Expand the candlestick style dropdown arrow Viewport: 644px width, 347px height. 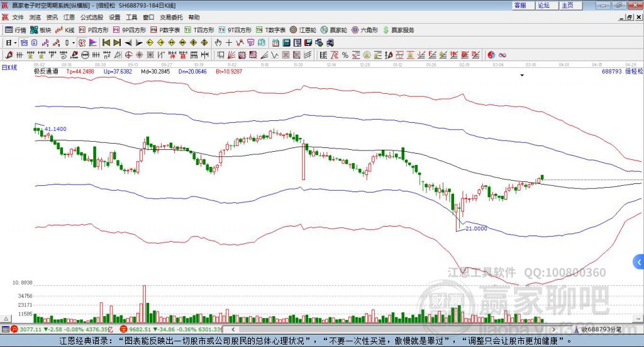pos(74,43)
